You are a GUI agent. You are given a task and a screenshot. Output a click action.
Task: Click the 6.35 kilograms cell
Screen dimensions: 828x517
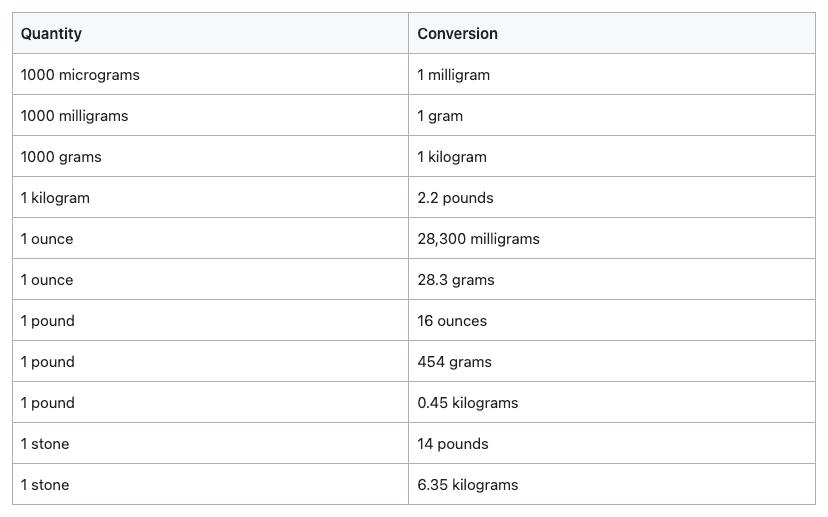point(611,484)
